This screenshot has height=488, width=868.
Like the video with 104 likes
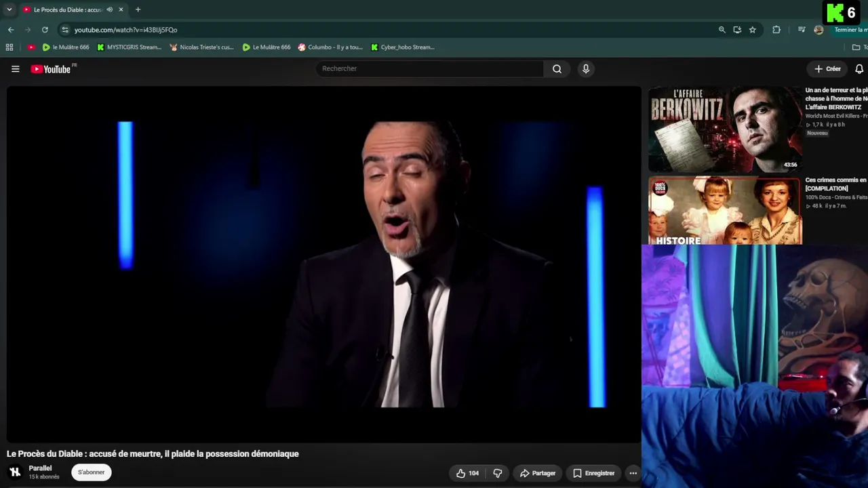click(467, 473)
